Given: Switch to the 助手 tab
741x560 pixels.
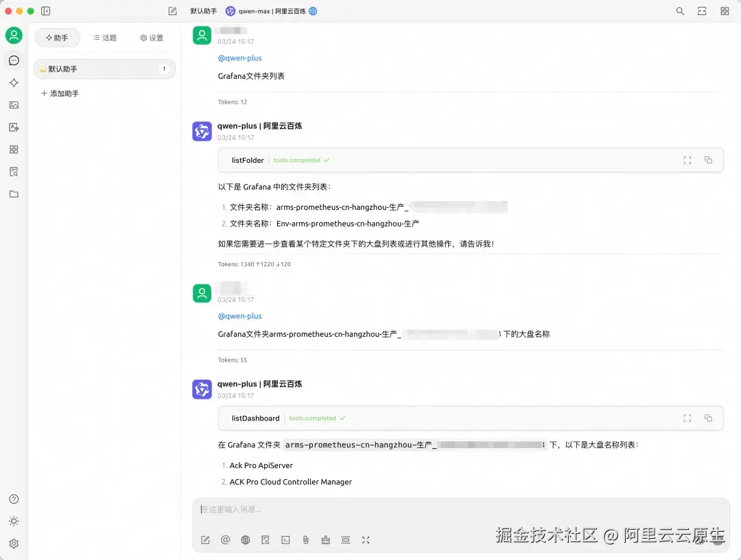Looking at the screenshot, I should (57, 38).
